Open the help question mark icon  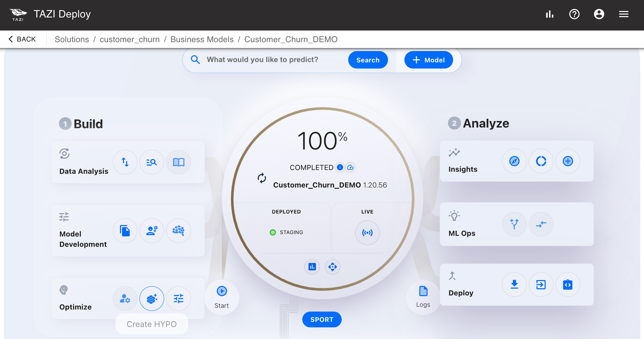[x=574, y=14]
